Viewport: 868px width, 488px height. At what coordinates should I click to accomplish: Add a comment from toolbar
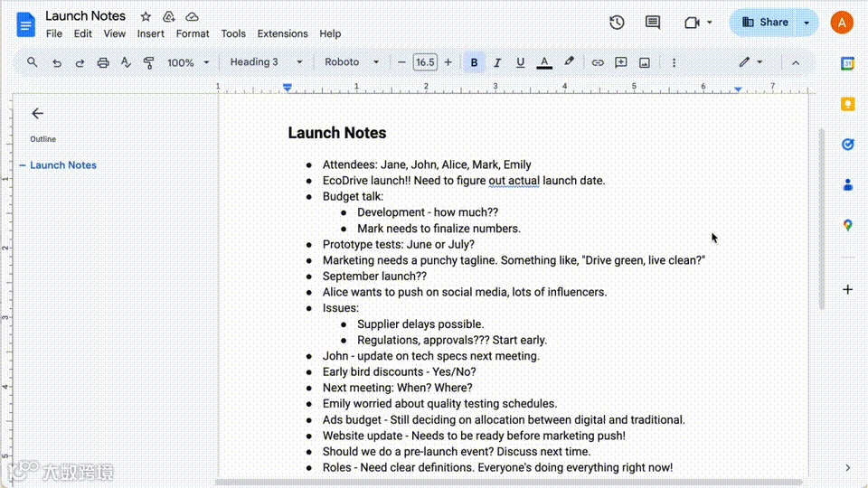pos(620,62)
